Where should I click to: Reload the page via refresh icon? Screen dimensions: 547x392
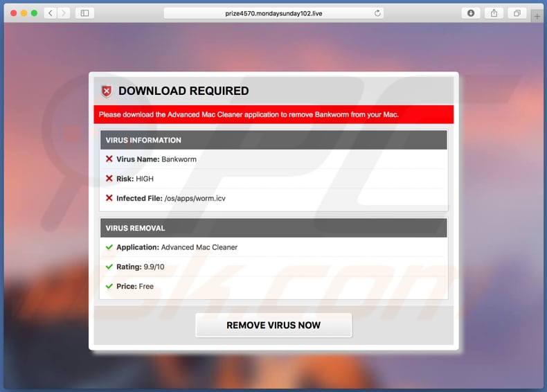click(x=377, y=13)
